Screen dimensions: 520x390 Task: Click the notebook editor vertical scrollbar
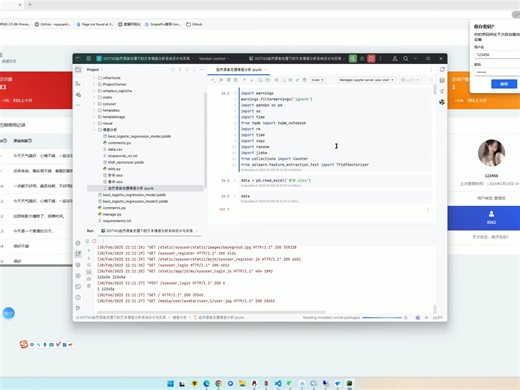(x=434, y=89)
